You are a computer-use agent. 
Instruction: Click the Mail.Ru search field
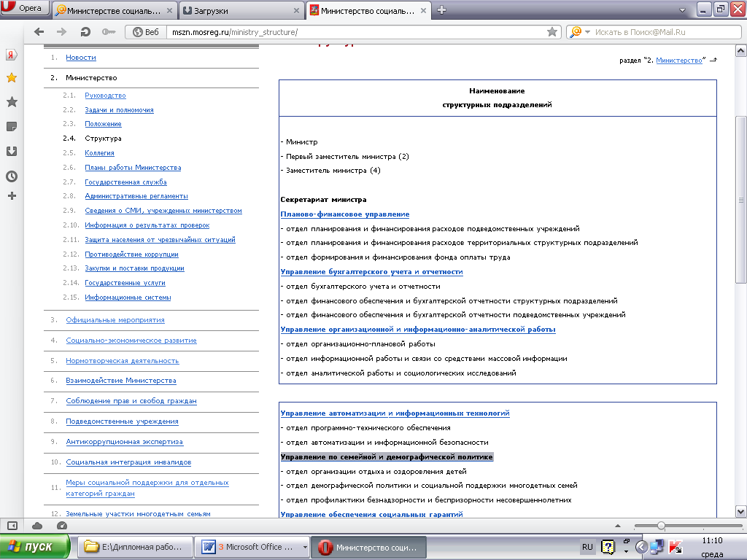point(667,32)
